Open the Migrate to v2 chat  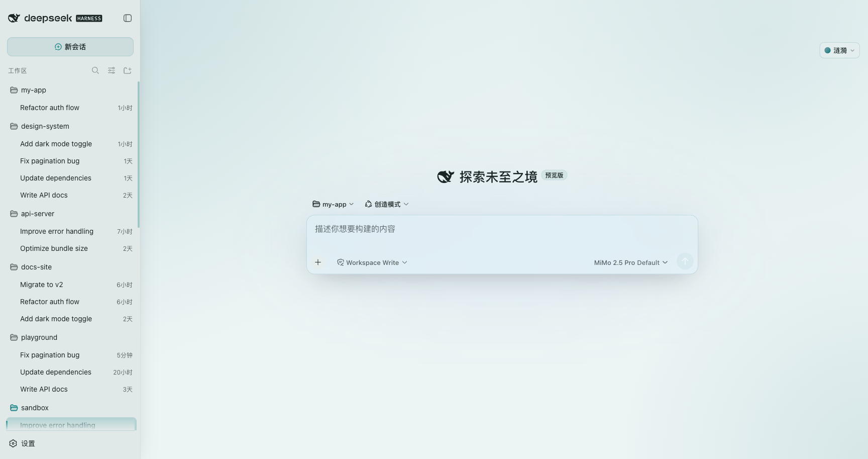(x=70, y=285)
